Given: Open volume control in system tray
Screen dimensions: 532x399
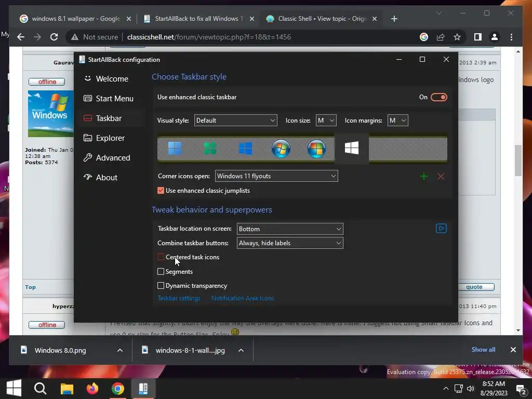Looking at the screenshot, I should [471, 389].
